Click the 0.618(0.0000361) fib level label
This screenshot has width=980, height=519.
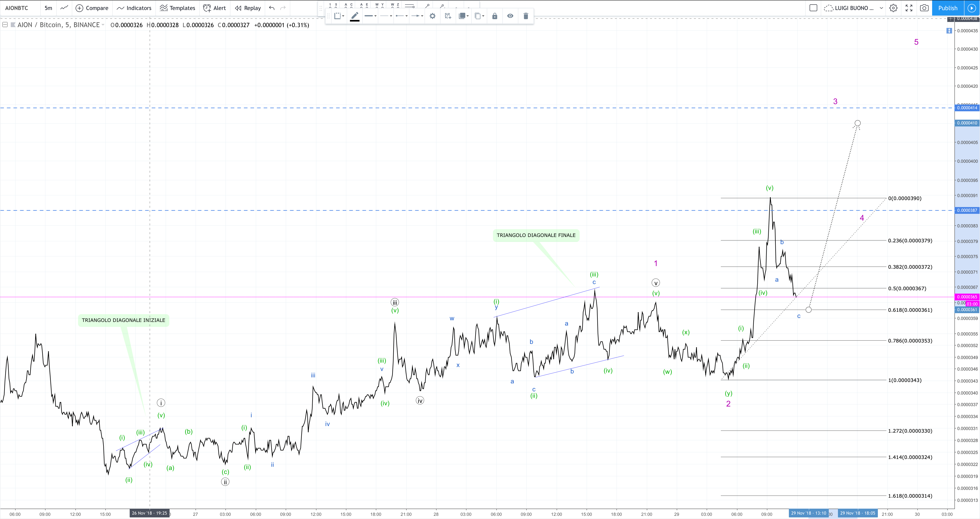[910, 310]
